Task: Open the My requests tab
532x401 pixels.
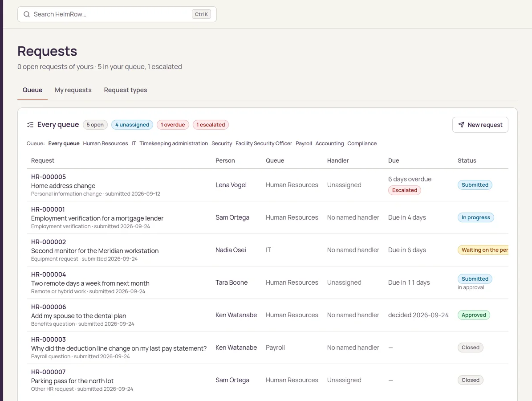Action: (73, 90)
